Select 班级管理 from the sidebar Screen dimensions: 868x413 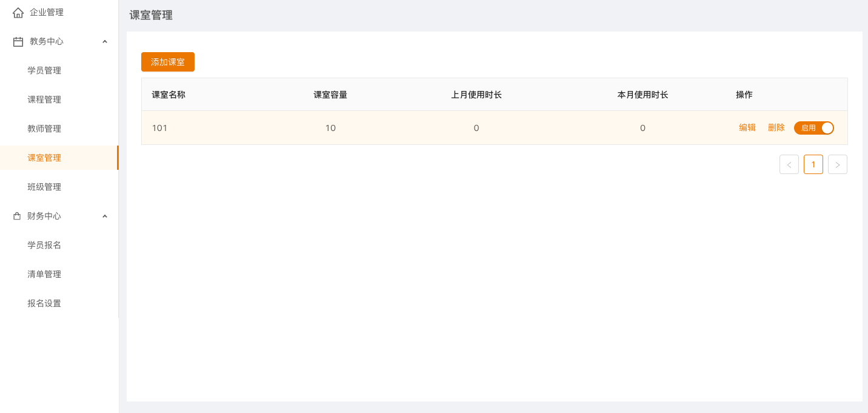(44, 187)
